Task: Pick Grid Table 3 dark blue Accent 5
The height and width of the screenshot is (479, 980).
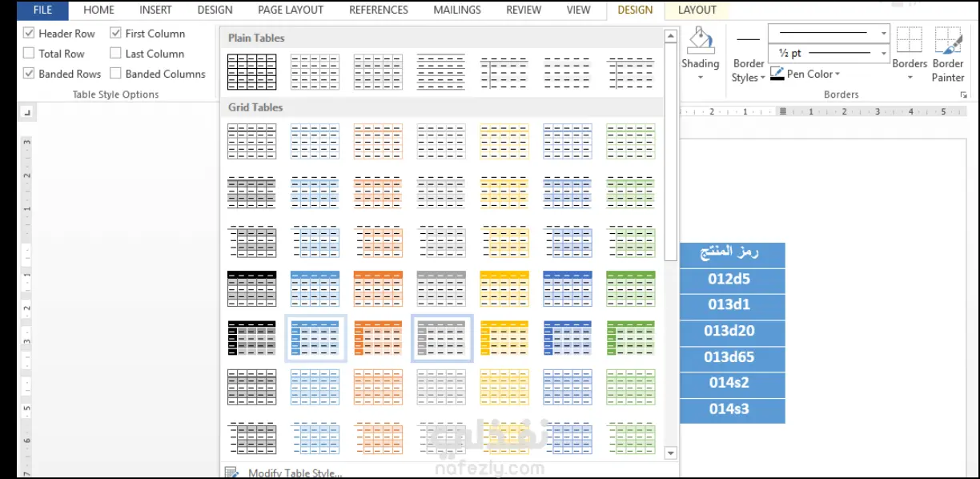Action: (568, 241)
